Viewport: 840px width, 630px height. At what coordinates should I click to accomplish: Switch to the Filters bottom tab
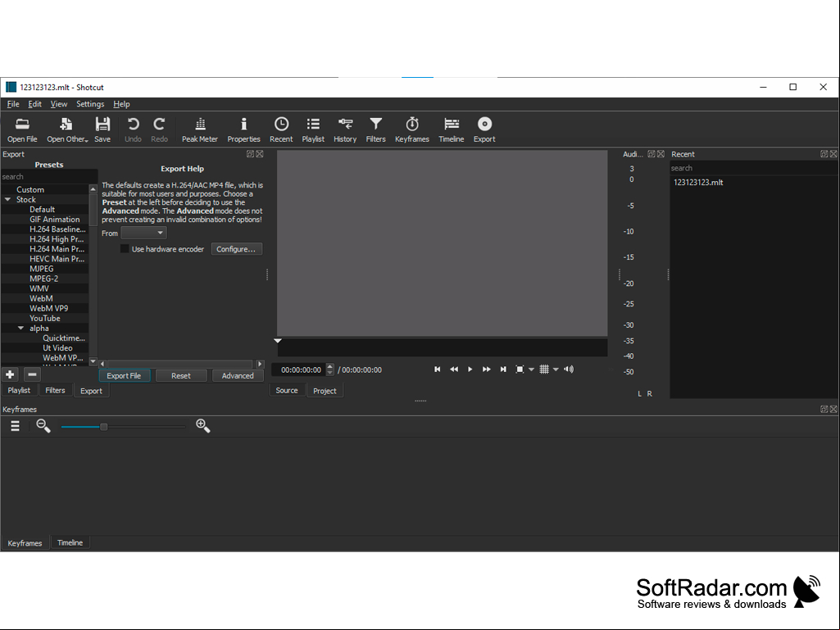[55, 390]
